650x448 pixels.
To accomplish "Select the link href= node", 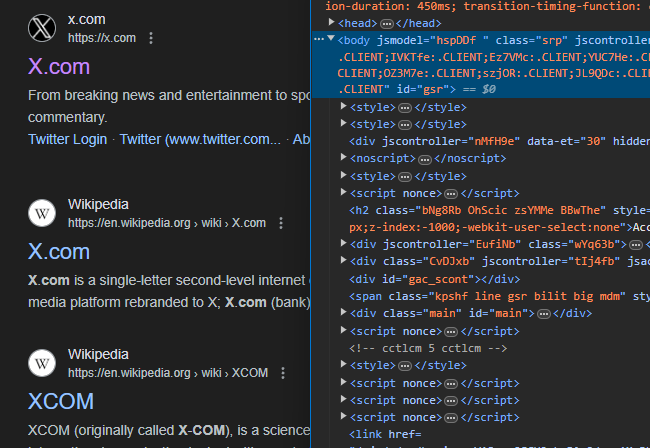I will [385, 435].
